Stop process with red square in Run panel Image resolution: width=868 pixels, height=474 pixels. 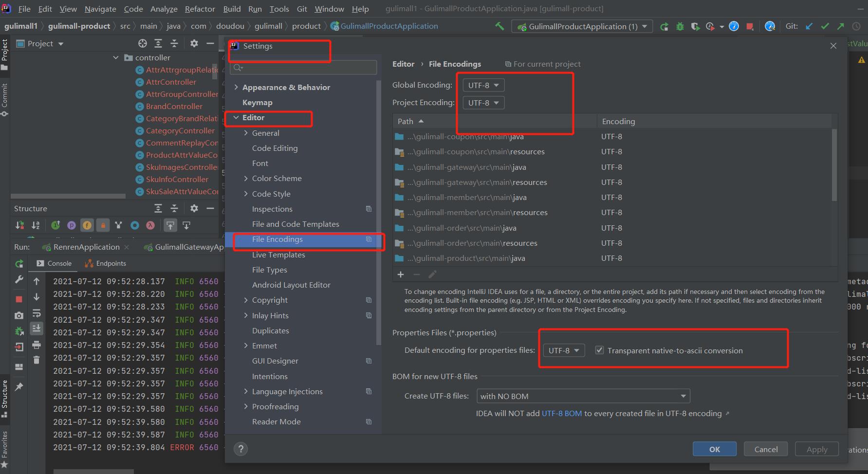click(19, 299)
